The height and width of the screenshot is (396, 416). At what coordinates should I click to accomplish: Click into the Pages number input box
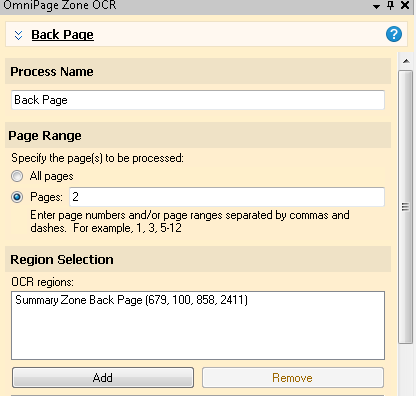pyautogui.click(x=227, y=197)
